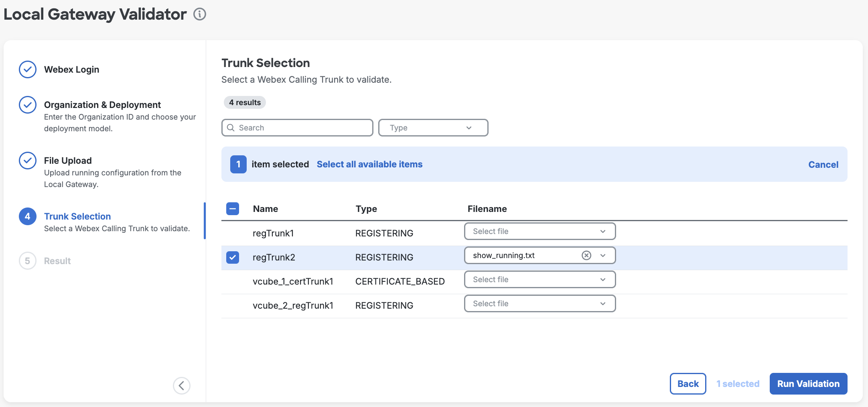Screen dimensions: 868x407
Task: Open the File Upload step
Action: tap(68, 161)
